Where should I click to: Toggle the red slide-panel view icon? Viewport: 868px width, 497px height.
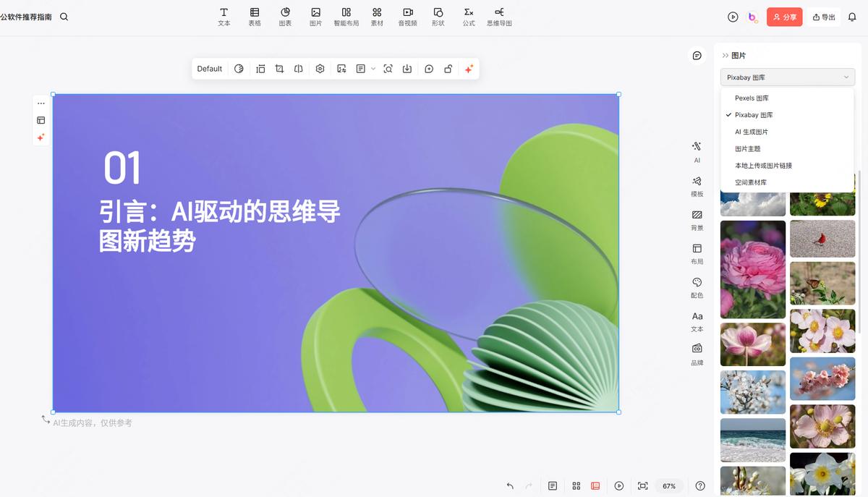click(595, 486)
